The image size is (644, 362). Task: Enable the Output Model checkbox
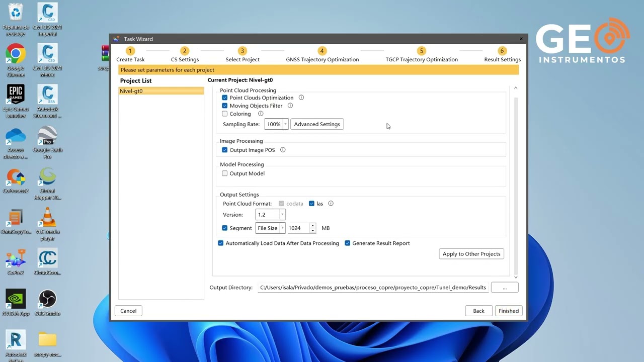225,173
